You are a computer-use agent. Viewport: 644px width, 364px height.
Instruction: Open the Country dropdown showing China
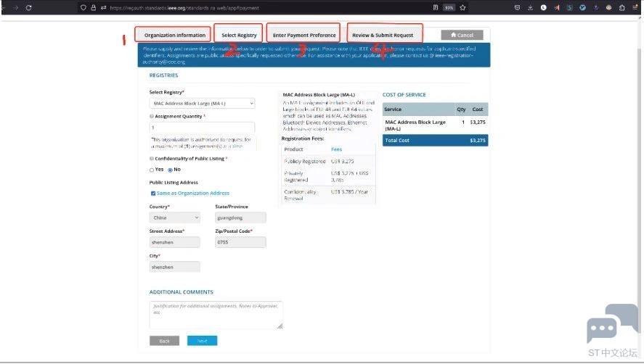pos(174,218)
